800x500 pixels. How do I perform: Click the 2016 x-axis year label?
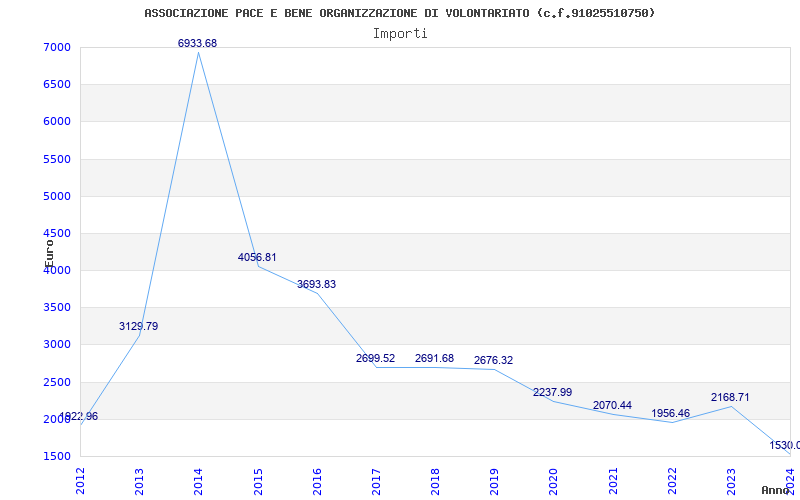click(317, 481)
